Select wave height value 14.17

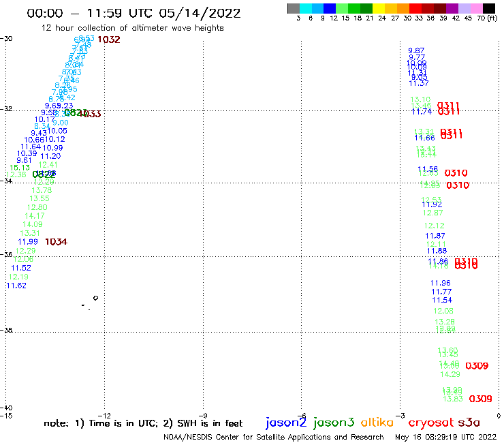tap(35, 216)
